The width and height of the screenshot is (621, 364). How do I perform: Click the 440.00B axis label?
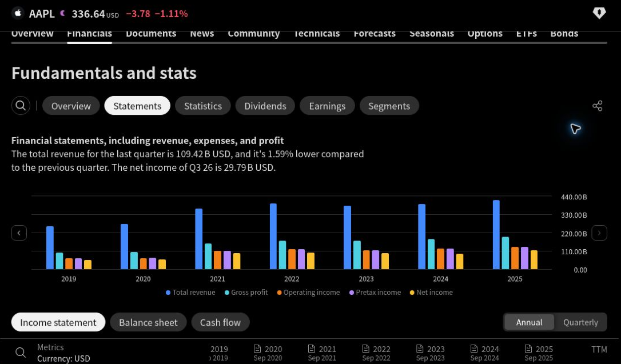(x=574, y=197)
